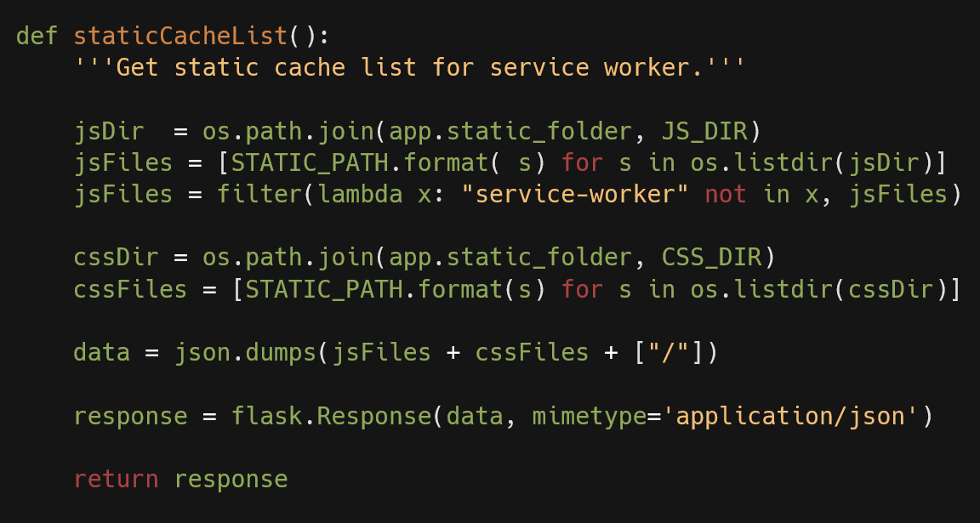The image size is (980, 523).
Task: Click os.listdir call on cssFiles line
Action: tap(761, 288)
